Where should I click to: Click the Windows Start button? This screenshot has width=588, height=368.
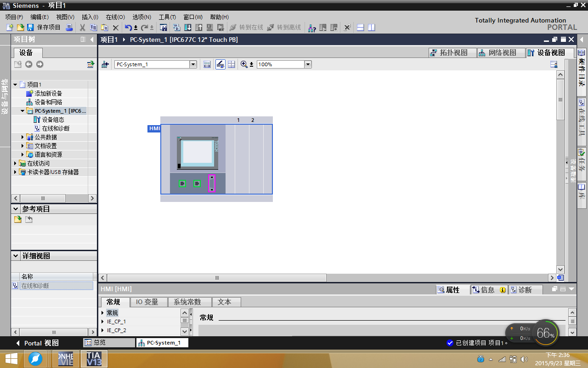pyautogui.click(x=11, y=359)
